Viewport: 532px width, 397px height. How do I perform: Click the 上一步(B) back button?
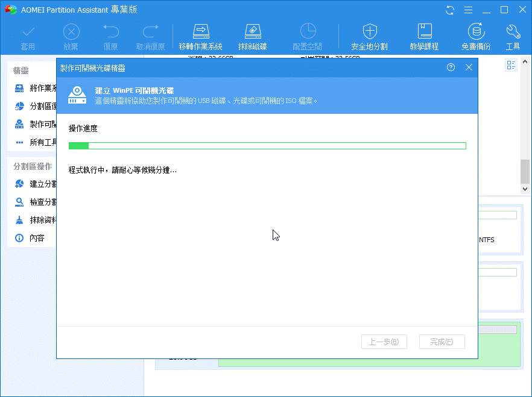coord(384,342)
